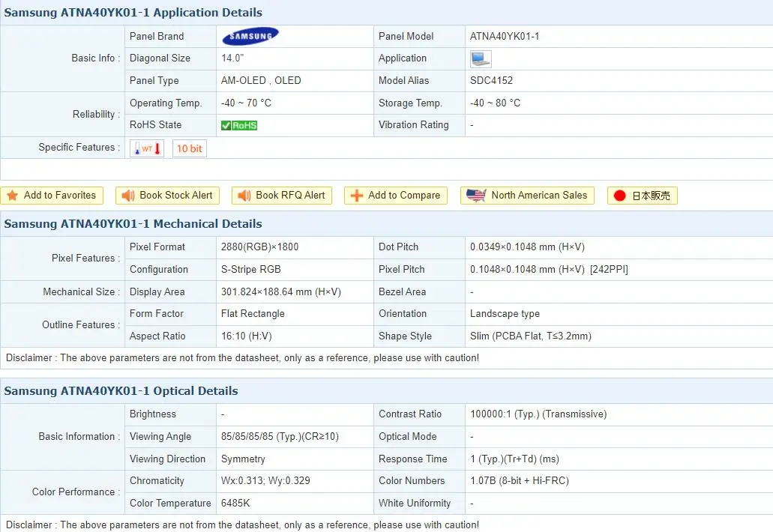Click the viewing direction Symmetry
The height and width of the screenshot is (532, 773).
click(x=243, y=459)
